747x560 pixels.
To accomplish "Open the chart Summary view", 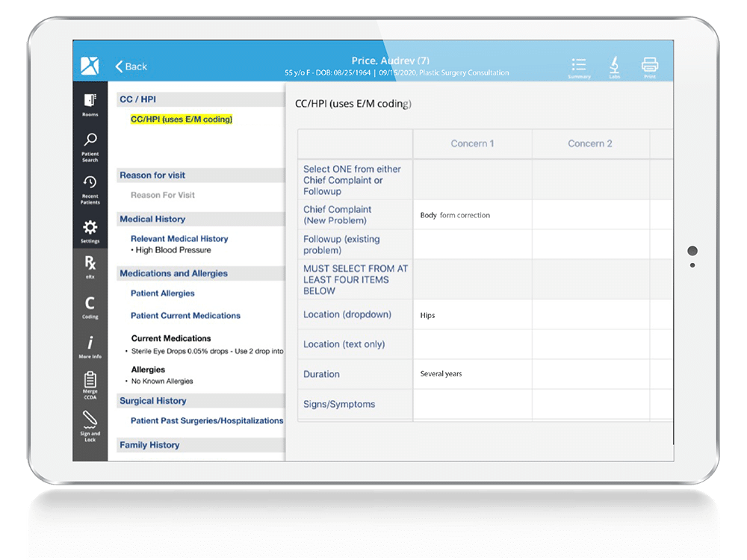I will (x=578, y=66).
